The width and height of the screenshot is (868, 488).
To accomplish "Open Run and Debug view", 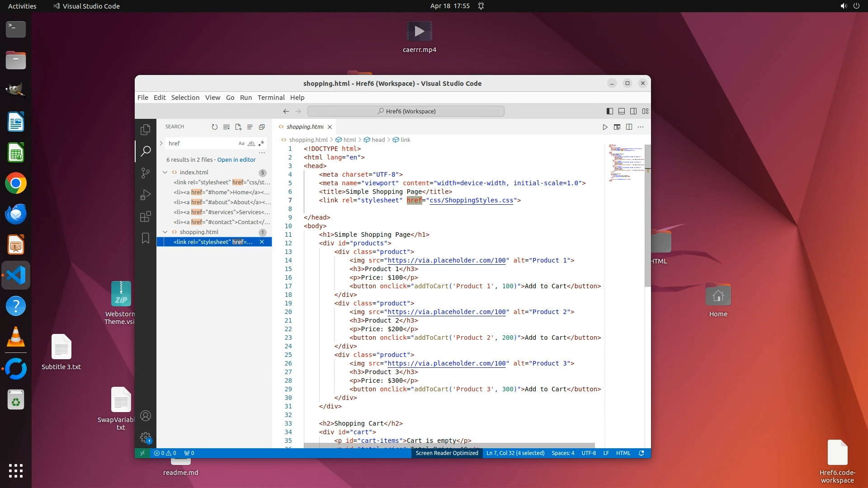I will tap(145, 195).
